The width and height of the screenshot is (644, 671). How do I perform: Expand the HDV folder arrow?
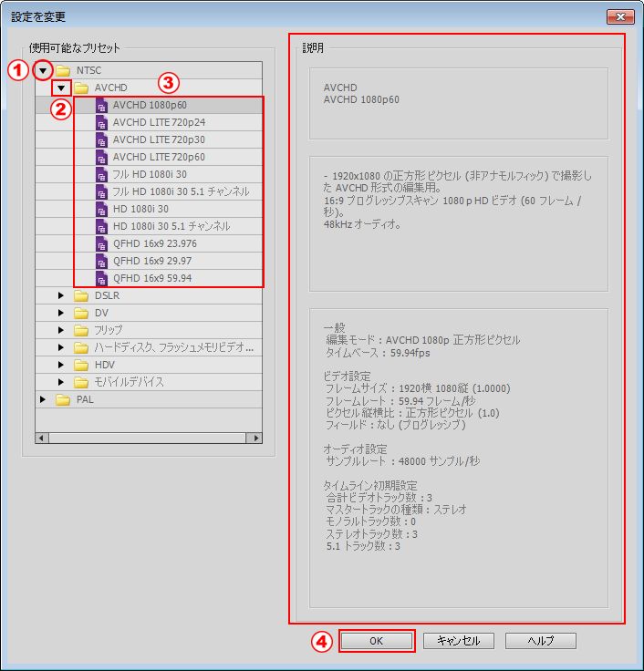(x=61, y=365)
